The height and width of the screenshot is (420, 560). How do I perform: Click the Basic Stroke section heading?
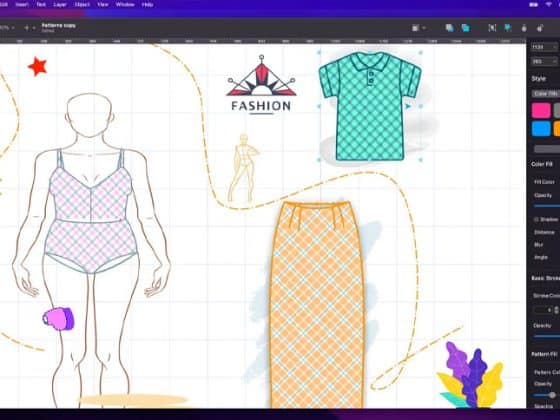tap(545, 278)
